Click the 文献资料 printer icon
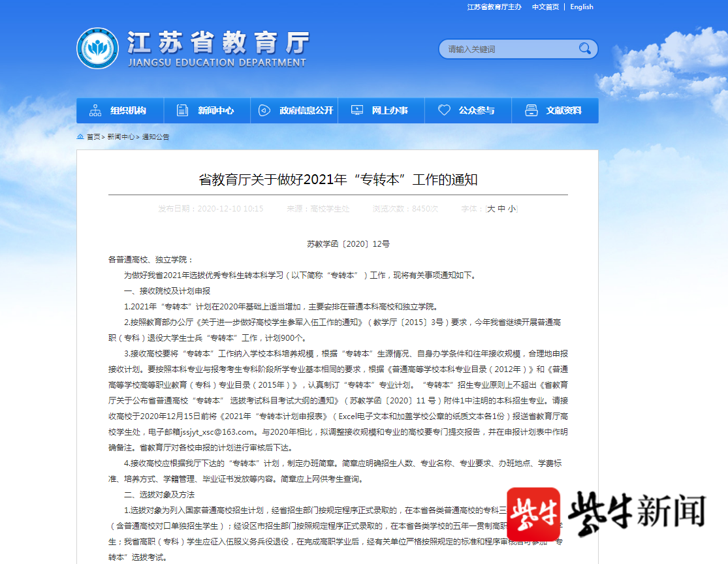 (531, 110)
